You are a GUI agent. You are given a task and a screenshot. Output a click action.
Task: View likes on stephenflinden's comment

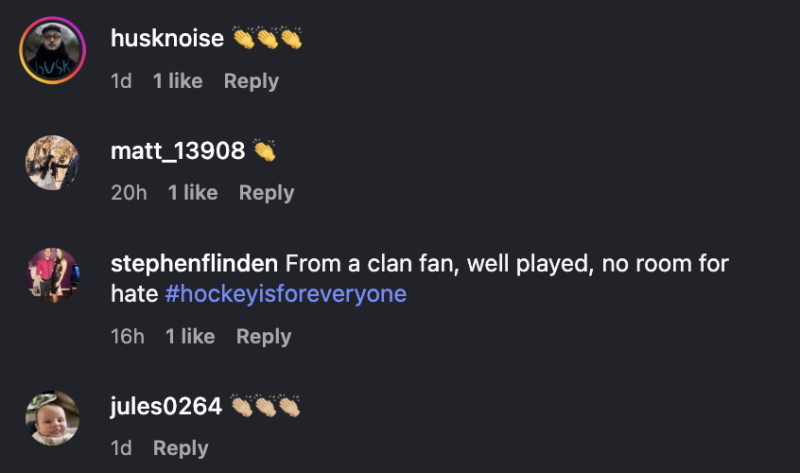[x=190, y=337]
